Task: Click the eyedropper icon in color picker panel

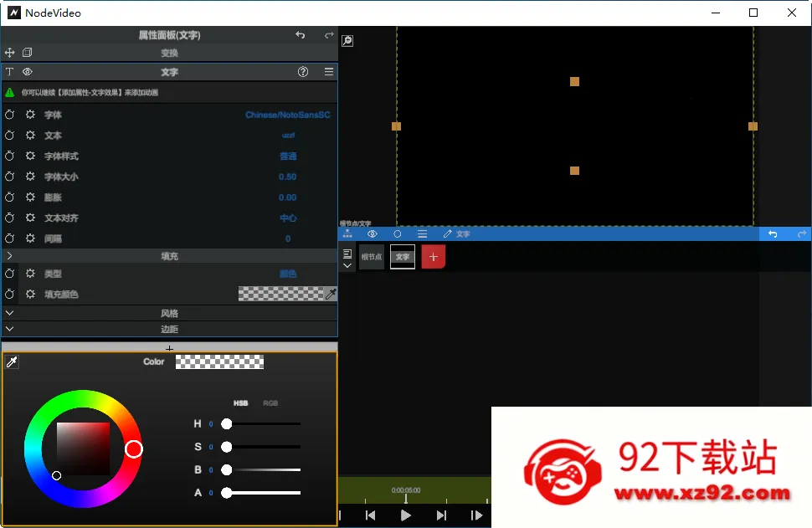Action: 13,361
